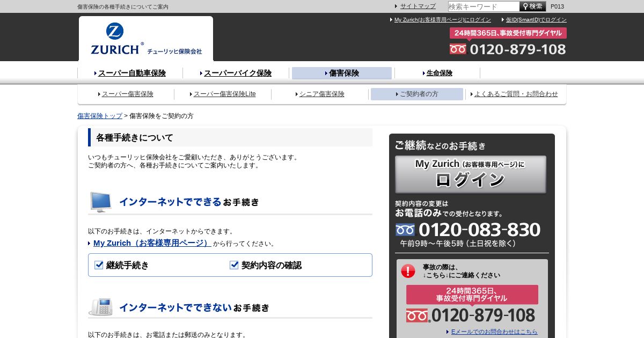Viewport: 644px width, 338px height.
Task: Open よくあるご質問・お問合わせ submenu
Action: click(x=516, y=94)
